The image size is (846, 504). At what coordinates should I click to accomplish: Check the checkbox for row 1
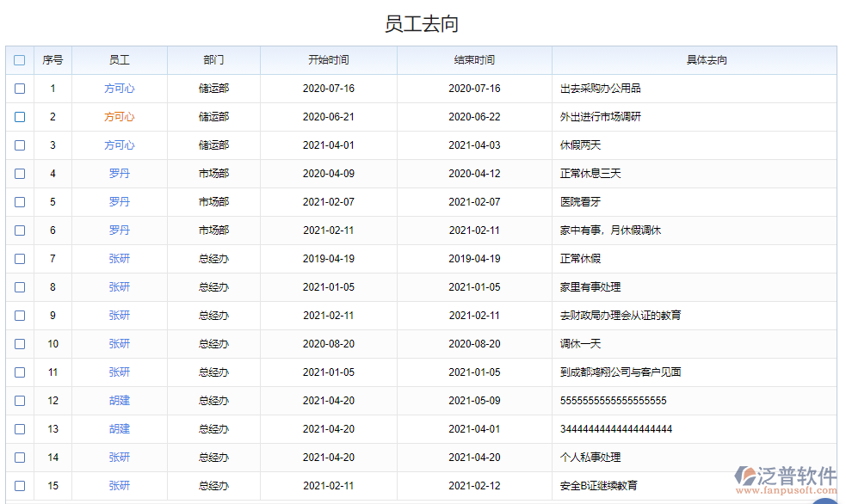click(19, 89)
